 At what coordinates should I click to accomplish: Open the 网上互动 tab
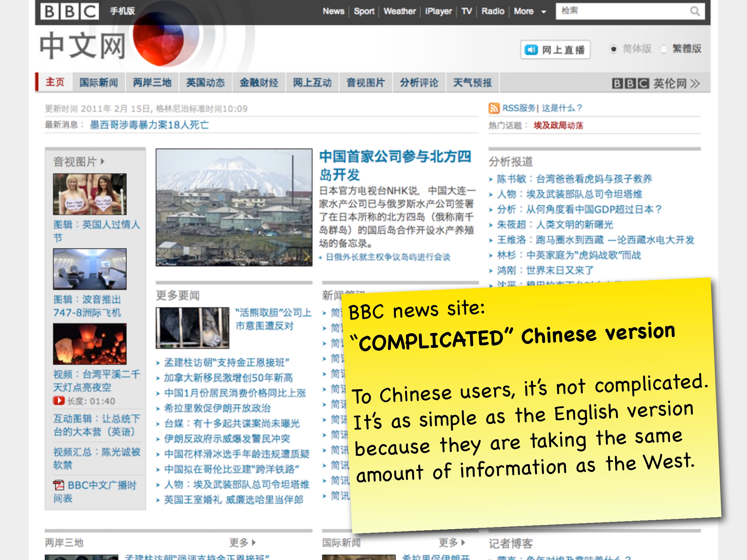coord(312,83)
